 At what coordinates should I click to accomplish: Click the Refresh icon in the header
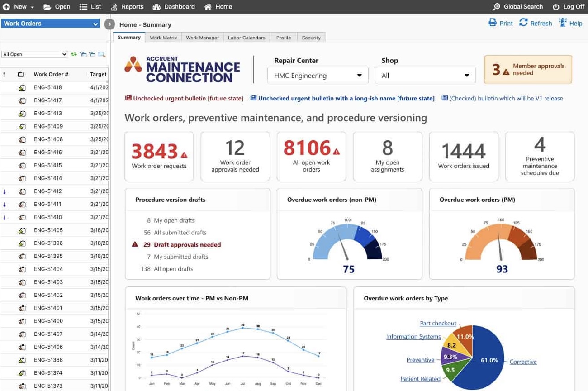pos(523,23)
